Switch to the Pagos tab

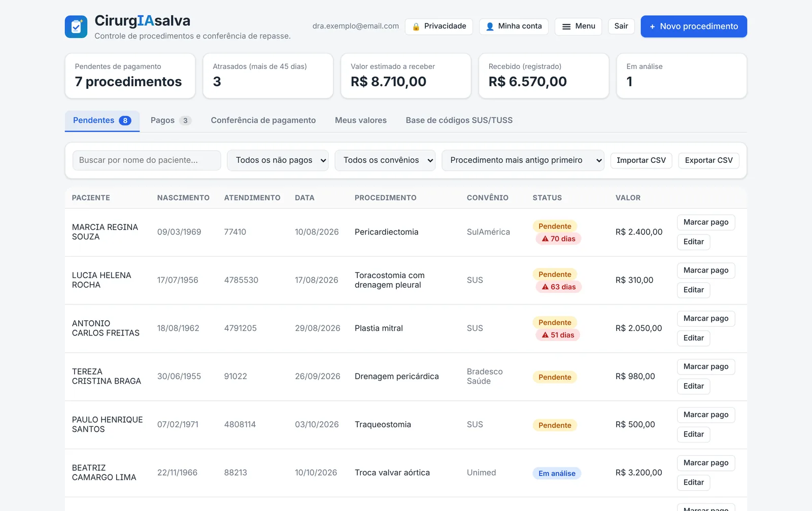(171, 121)
